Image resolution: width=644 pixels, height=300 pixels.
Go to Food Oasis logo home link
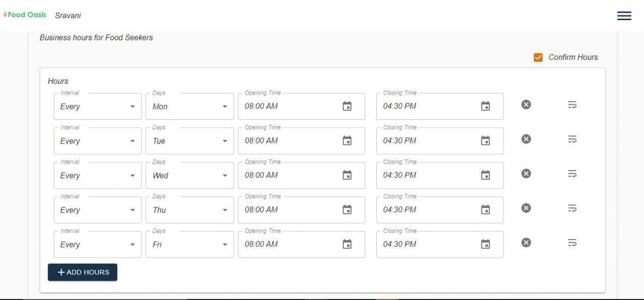tap(25, 15)
